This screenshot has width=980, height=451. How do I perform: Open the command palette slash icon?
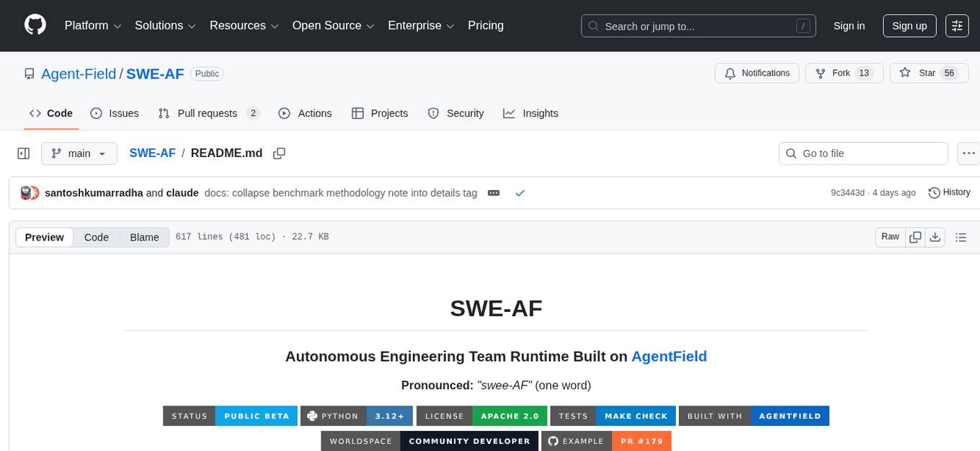pyautogui.click(x=803, y=25)
